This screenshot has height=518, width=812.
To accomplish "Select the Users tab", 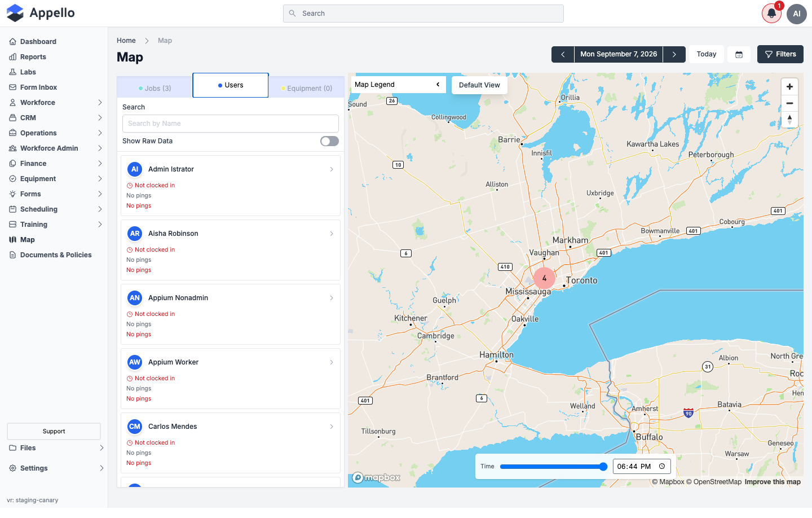I will pyautogui.click(x=231, y=85).
